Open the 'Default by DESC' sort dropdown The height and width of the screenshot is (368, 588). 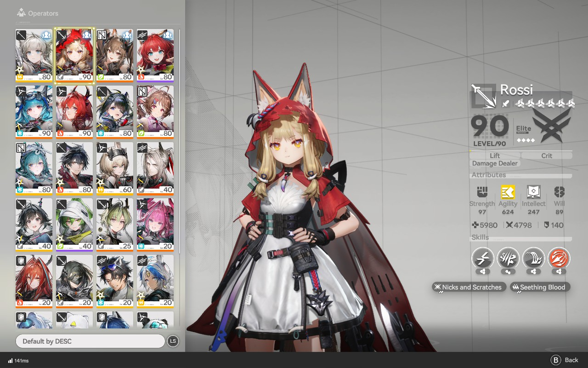pos(90,341)
